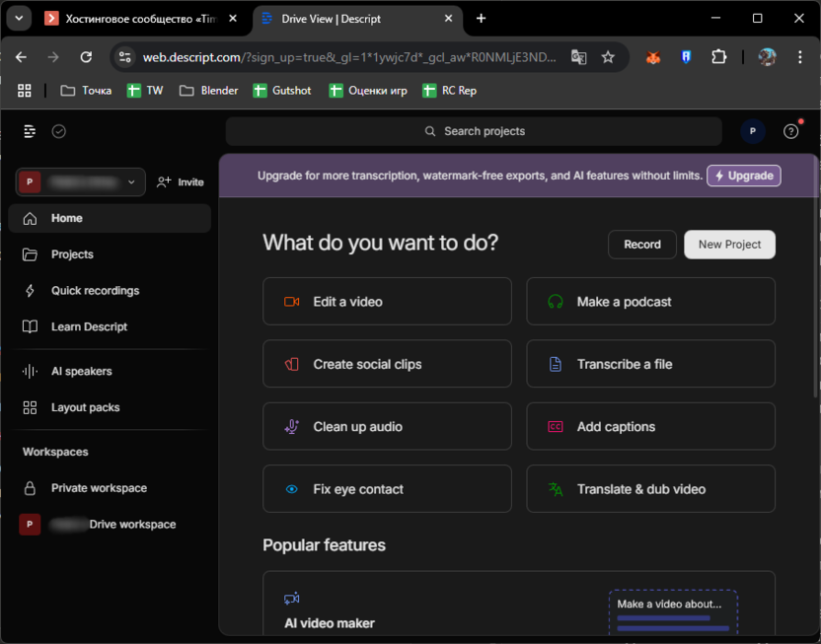Click the Home house icon in sidebar
This screenshot has width=821, height=644.
[x=30, y=218]
